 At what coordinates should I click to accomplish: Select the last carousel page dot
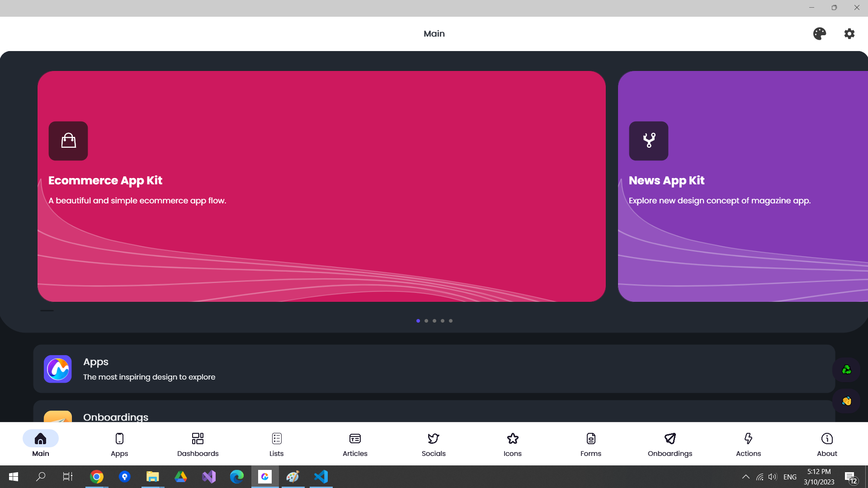(x=451, y=321)
